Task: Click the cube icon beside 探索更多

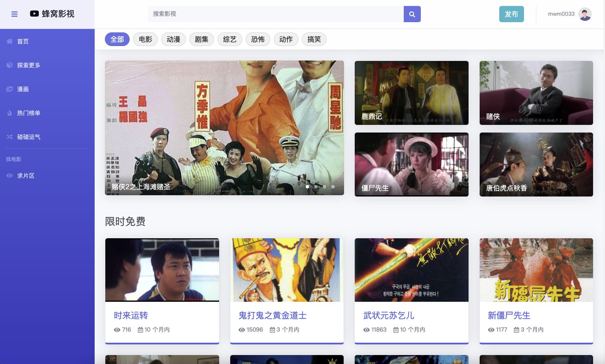Action: [10, 65]
